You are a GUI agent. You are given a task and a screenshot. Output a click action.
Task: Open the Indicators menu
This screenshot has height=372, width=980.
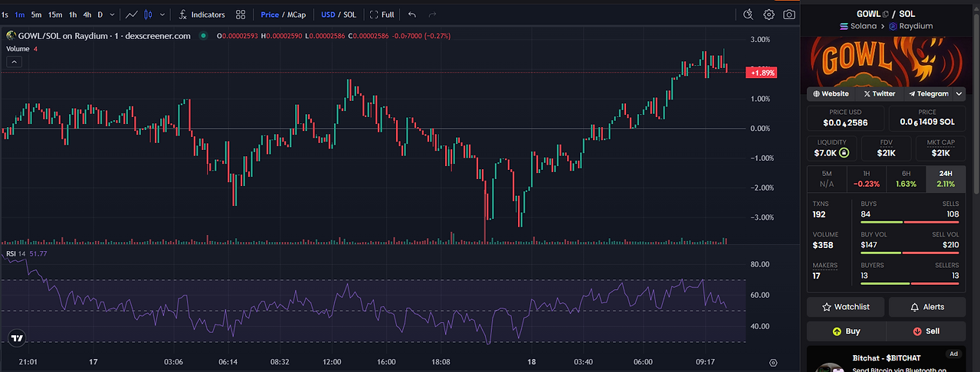202,15
